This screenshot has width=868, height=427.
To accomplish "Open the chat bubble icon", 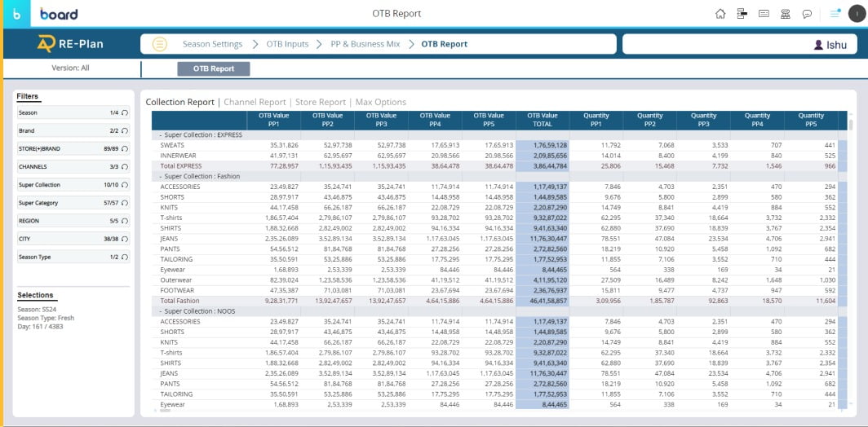I will 807,14.
